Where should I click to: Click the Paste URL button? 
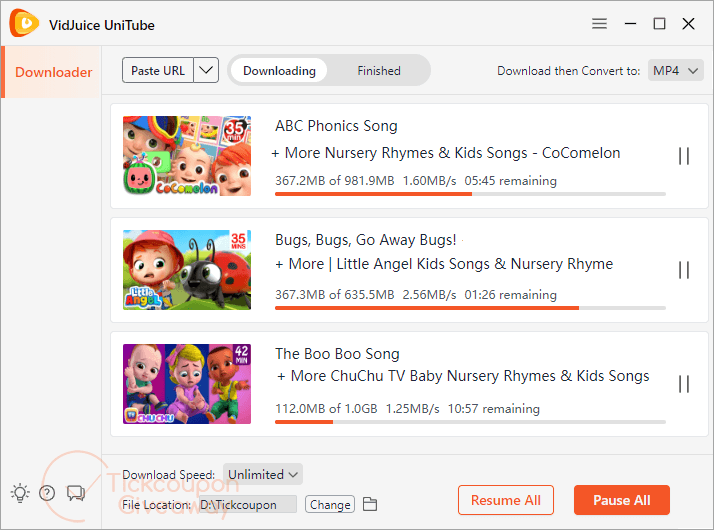[158, 71]
